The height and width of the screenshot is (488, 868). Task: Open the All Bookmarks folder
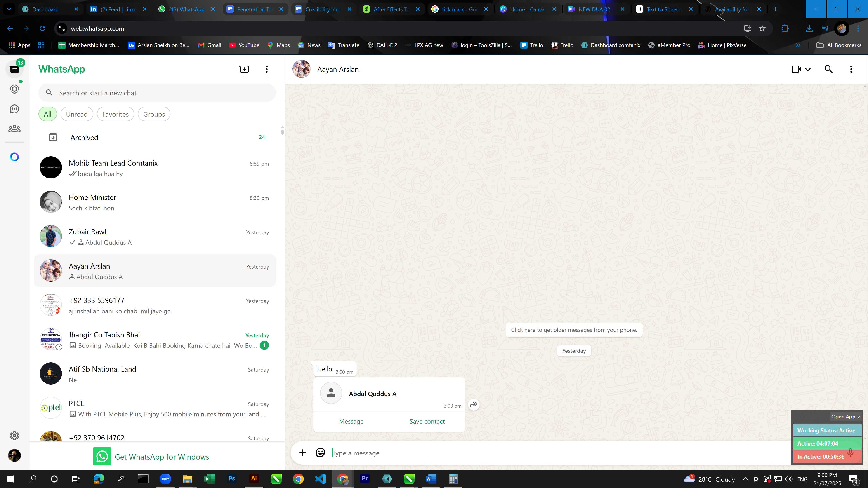[839, 45]
